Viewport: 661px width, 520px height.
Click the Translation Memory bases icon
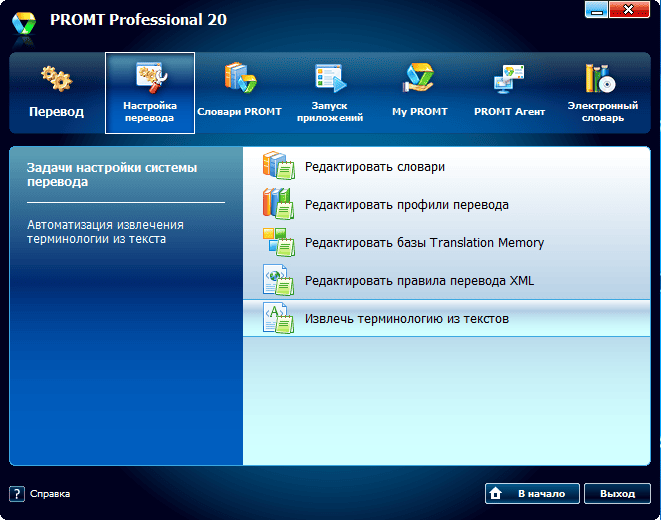[x=278, y=242]
